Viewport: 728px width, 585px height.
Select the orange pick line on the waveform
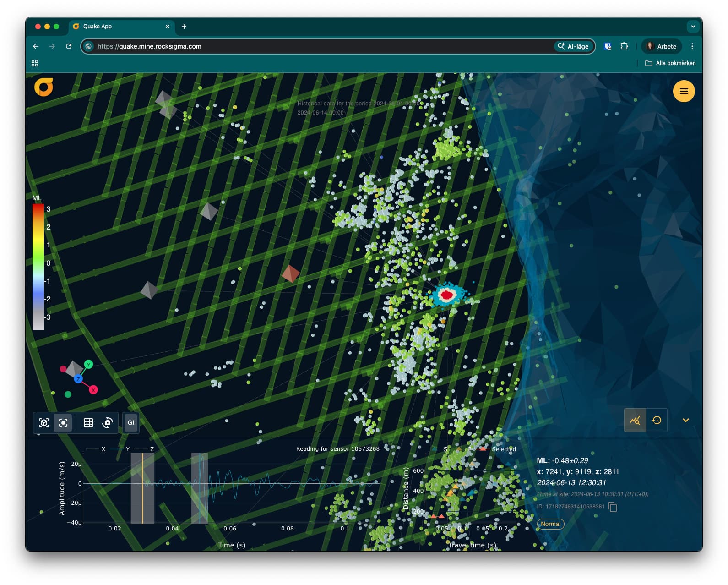coord(142,488)
